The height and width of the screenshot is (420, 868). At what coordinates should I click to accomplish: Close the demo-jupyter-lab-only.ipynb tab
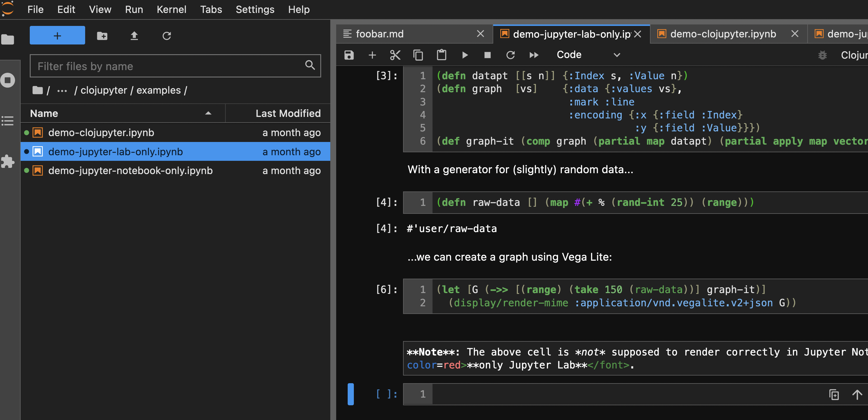(638, 34)
